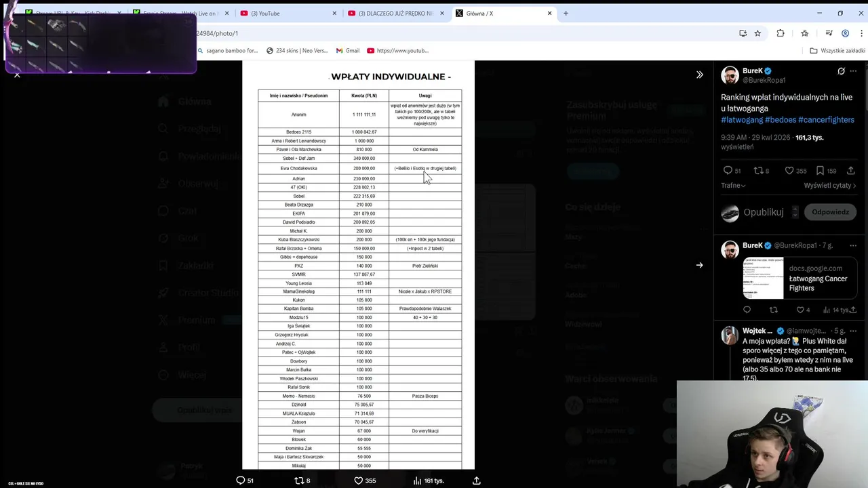The width and height of the screenshot is (868, 488).
Task: Click bottom bar repost icon with 8
Action: 299,481
